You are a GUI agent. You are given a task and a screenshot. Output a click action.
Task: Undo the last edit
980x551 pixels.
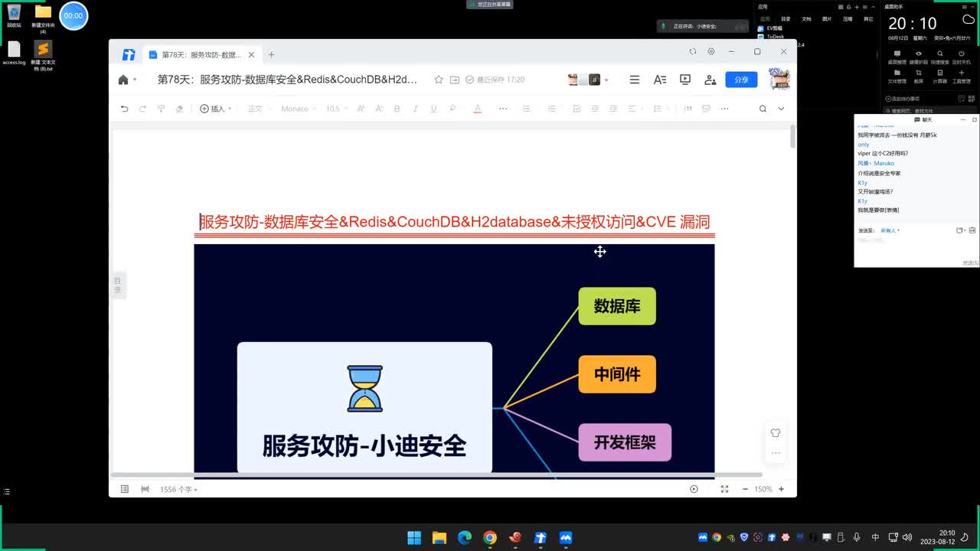pyautogui.click(x=124, y=109)
